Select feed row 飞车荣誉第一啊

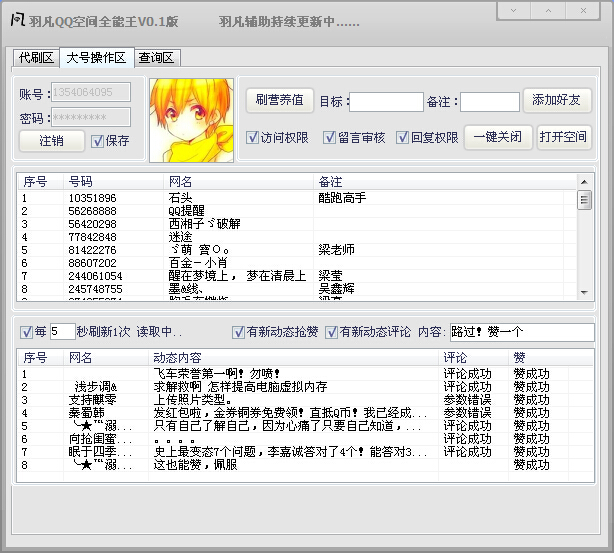pos(305,374)
